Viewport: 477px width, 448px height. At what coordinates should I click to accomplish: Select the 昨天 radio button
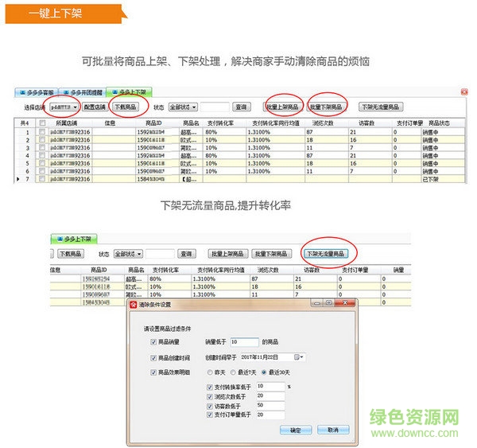[210, 372]
